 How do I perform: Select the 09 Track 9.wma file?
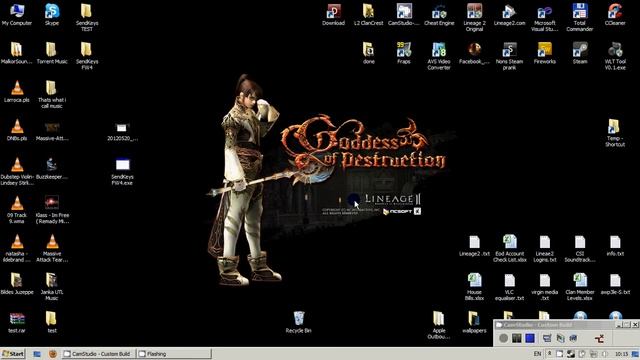click(x=17, y=210)
